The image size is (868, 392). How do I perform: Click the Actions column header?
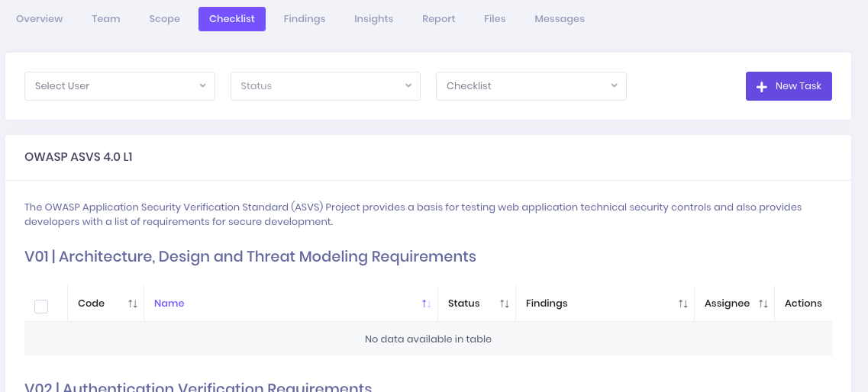pos(802,304)
